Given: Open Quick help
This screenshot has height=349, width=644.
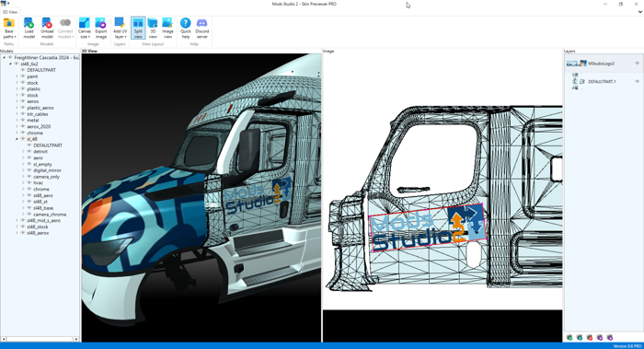Looking at the screenshot, I should pos(186,23).
